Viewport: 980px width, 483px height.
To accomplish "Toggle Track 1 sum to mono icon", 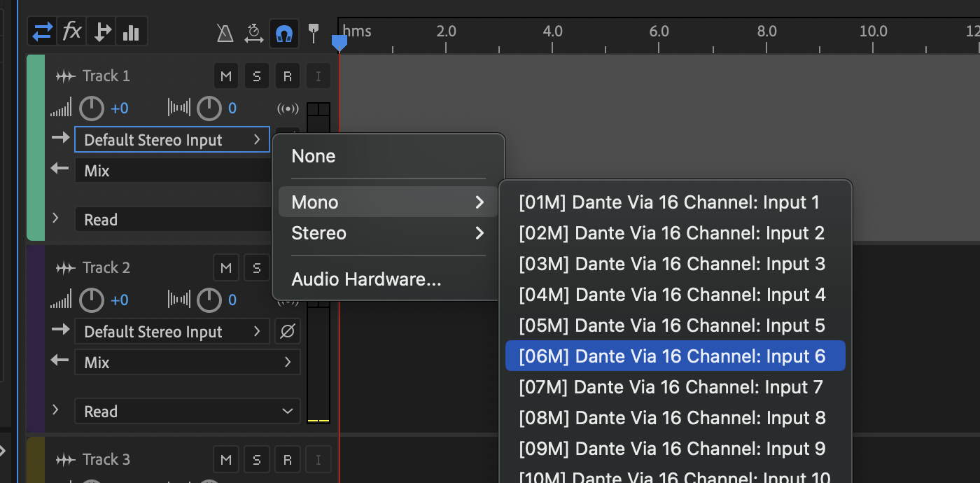I will point(288,108).
